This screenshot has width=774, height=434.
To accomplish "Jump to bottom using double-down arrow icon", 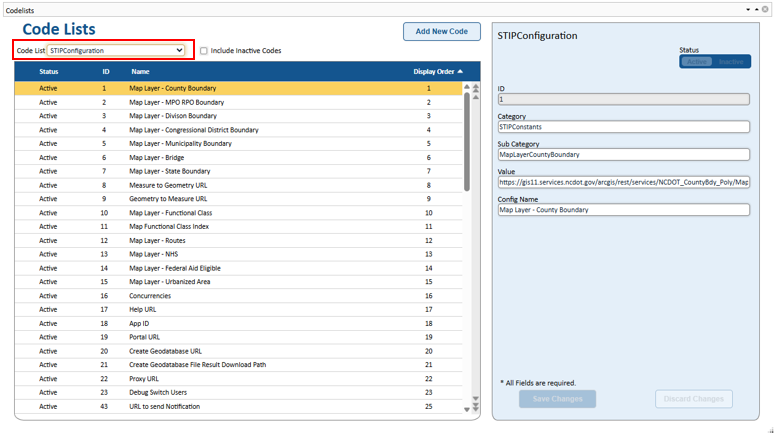I will pos(476,407).
